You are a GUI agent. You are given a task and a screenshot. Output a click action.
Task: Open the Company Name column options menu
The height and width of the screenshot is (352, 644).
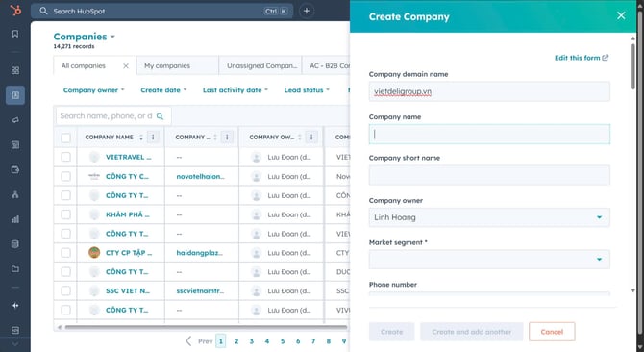pyautogui.click(x=153, y=138)
